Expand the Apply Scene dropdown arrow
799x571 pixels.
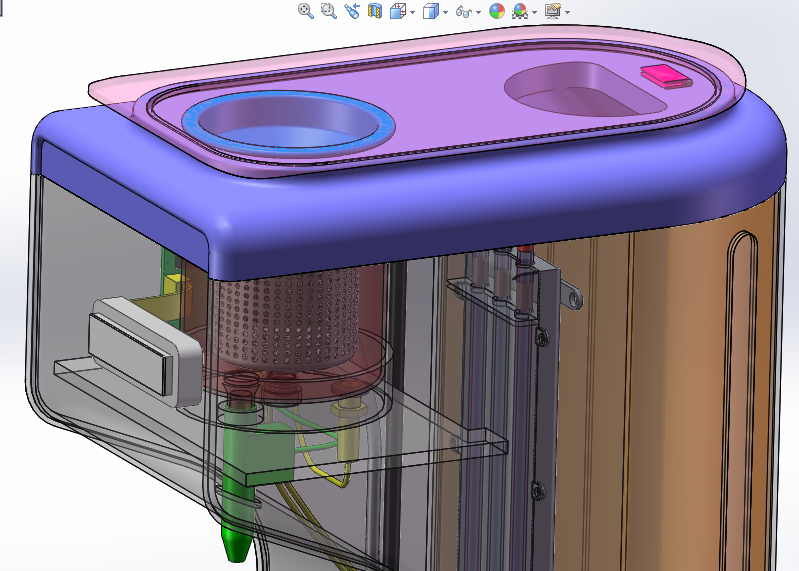click(534, 12)
